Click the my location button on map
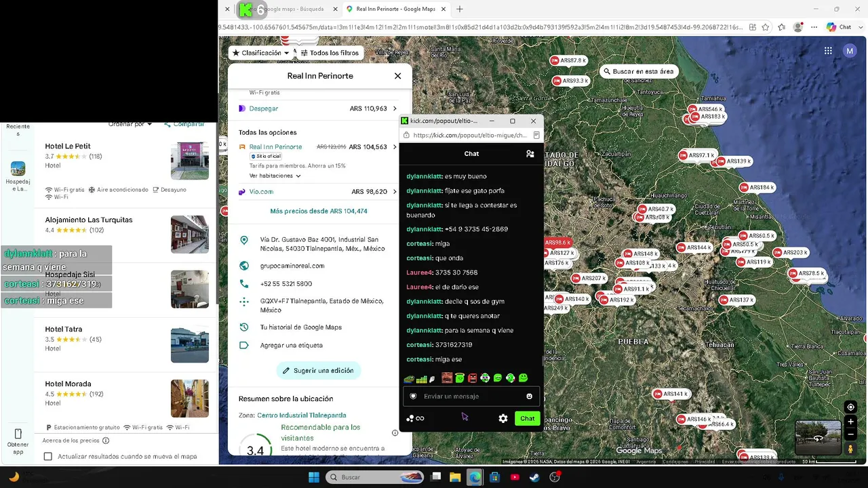868x488 pixels. [x=850, y=407]
